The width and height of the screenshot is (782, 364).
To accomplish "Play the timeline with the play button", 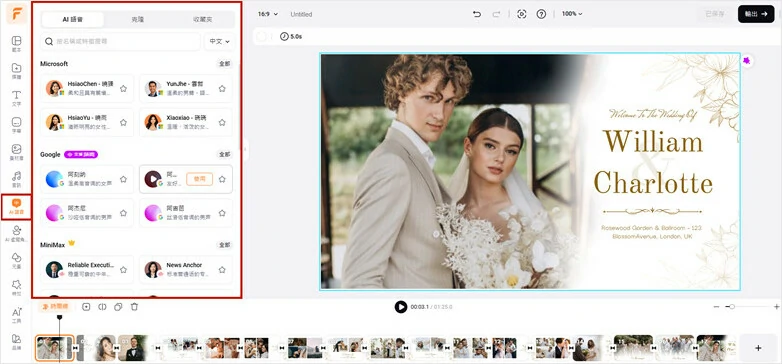I will click(401, 307).
